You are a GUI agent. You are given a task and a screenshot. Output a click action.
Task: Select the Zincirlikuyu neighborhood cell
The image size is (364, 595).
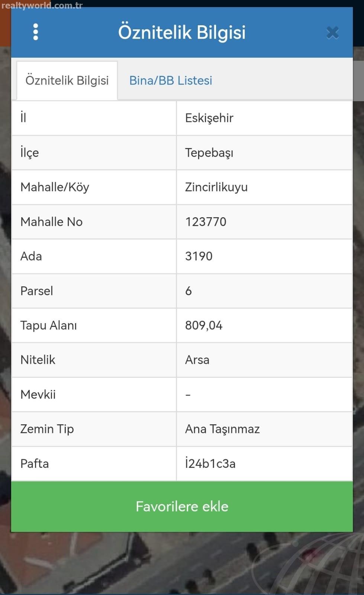(264, 187)
